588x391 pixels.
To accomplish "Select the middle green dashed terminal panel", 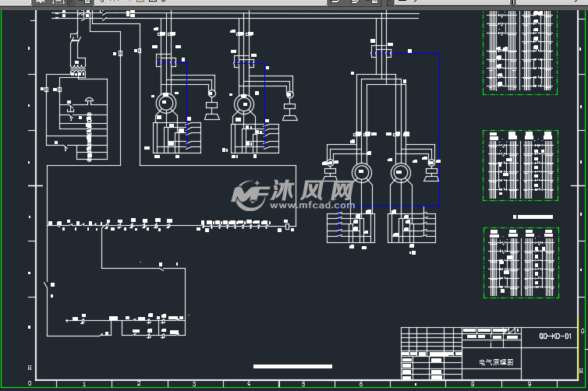I will pos(520,166).
